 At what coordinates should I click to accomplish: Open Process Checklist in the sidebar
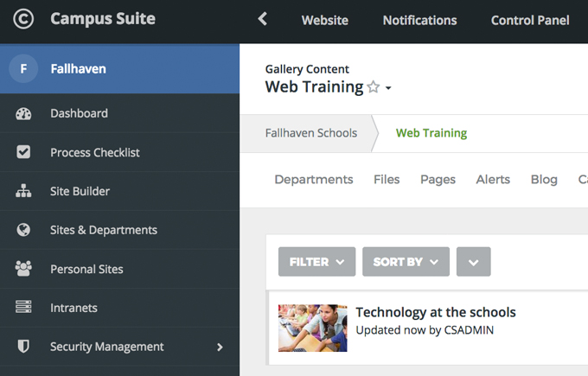(x=119, y=152)
